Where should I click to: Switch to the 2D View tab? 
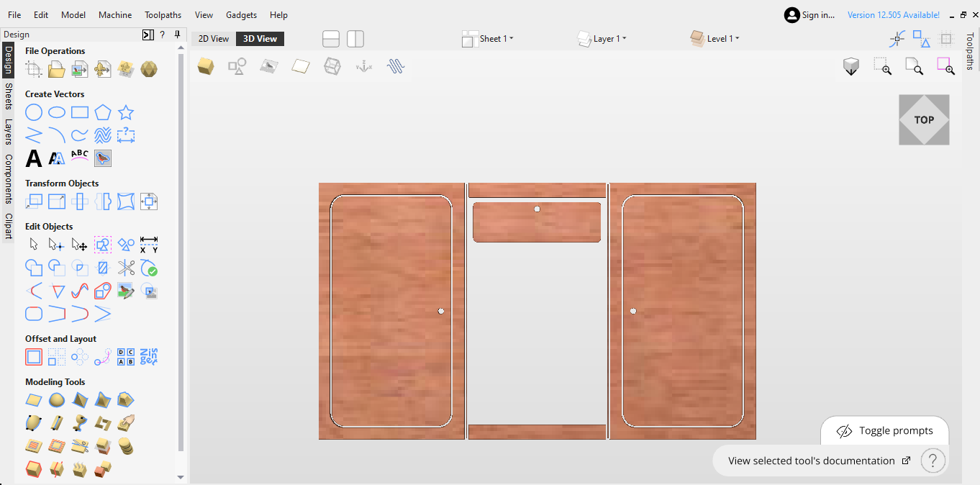coord(214,39)
